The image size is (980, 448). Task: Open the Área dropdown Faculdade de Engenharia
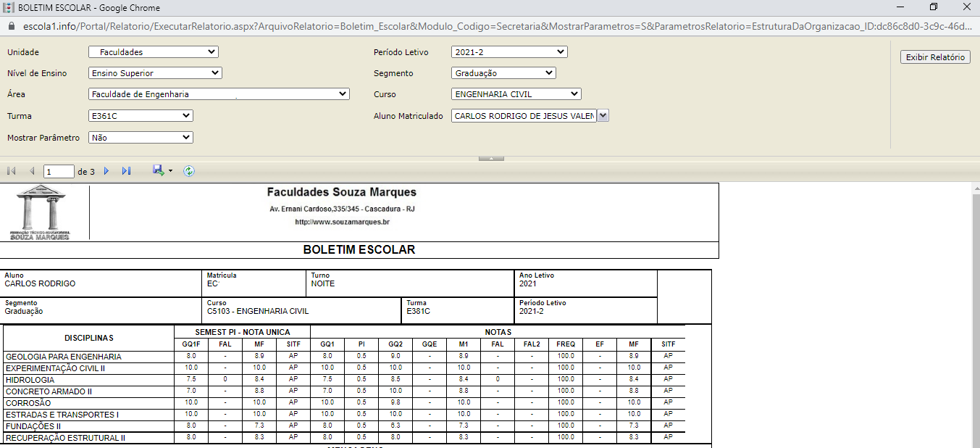pos(219,94)
